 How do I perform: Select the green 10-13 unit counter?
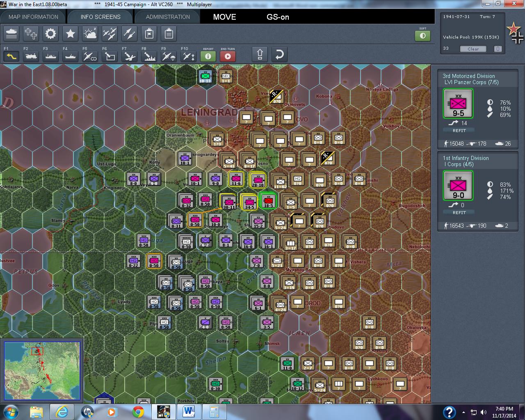coord(205,76)
